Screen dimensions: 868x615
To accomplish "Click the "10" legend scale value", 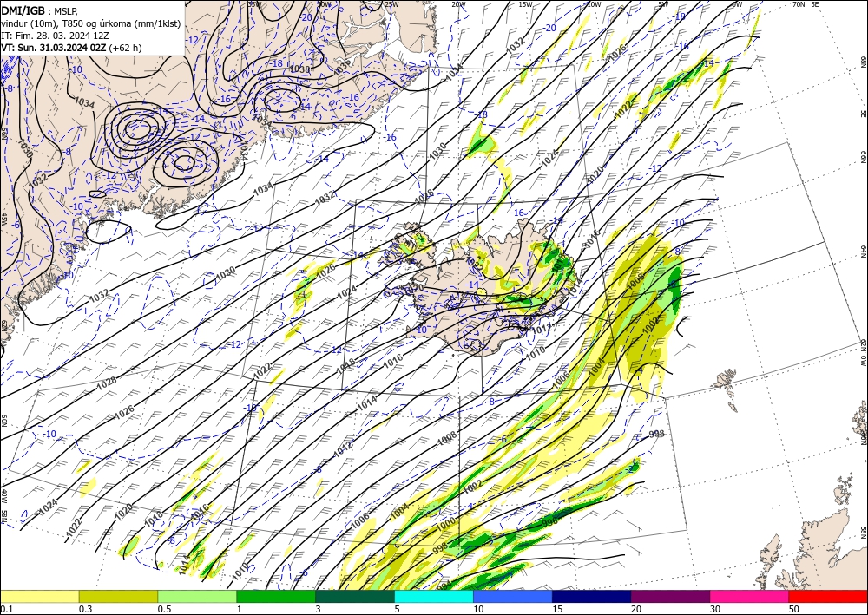I will (478, 609).
